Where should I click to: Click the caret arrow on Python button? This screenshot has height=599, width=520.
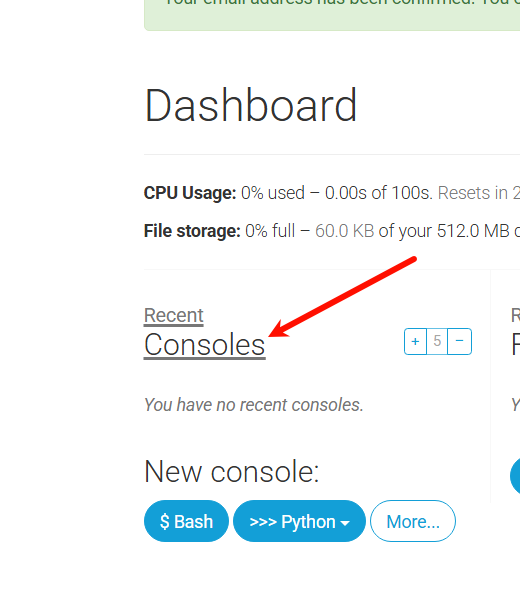tap(345, 523)
